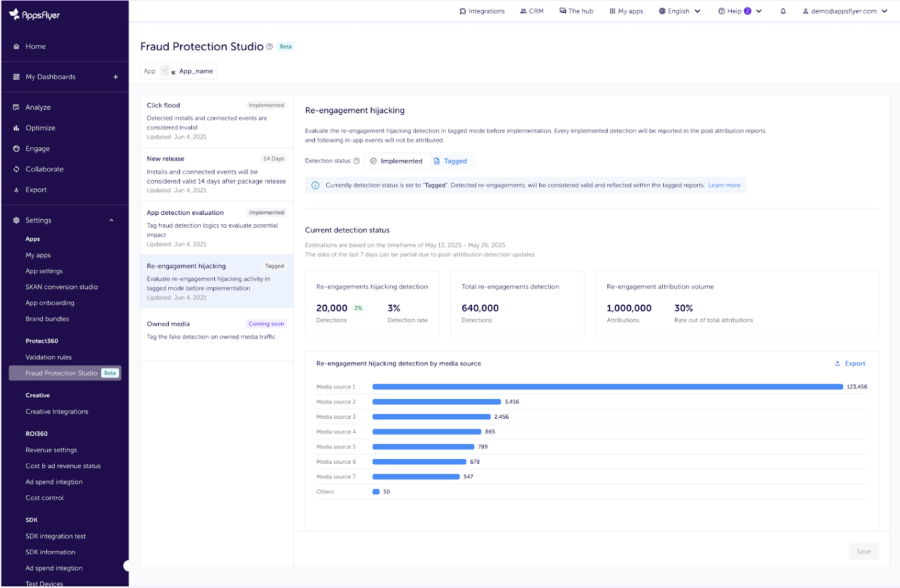Click the Settings gear icon in sidebar
Screen dimensions: 900x588
tap(16, 220)
